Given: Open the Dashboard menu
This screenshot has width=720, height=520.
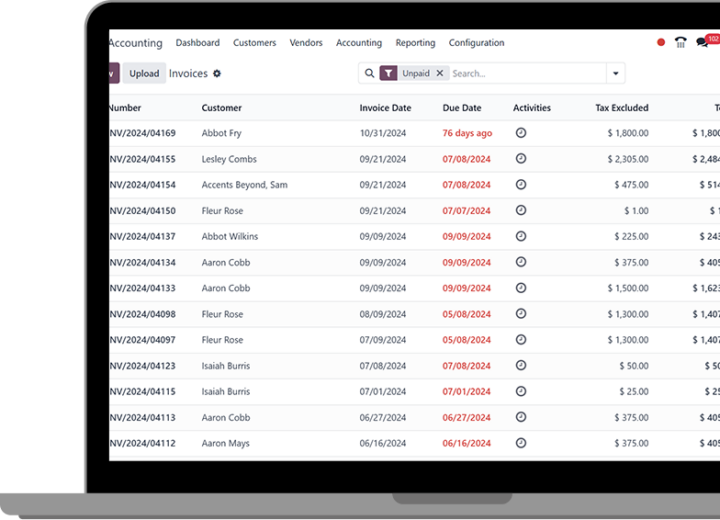Looking at the screenshot, I should tap(197, 43).
